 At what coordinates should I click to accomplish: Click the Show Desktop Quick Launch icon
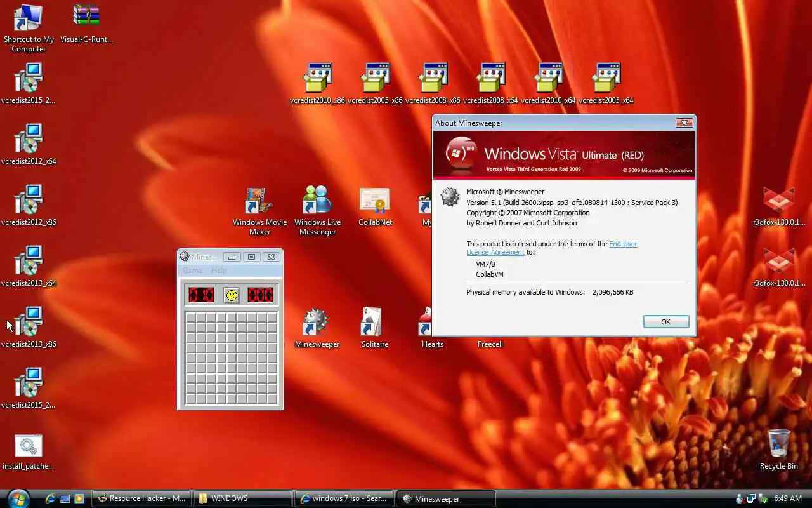tap(65, 498)
